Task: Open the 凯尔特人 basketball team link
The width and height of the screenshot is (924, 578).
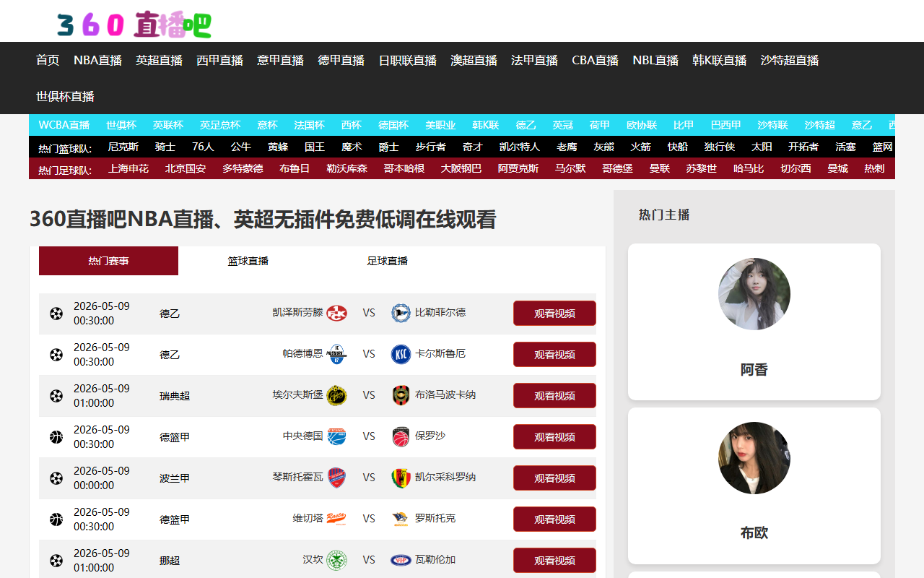Action: point(520,147)
